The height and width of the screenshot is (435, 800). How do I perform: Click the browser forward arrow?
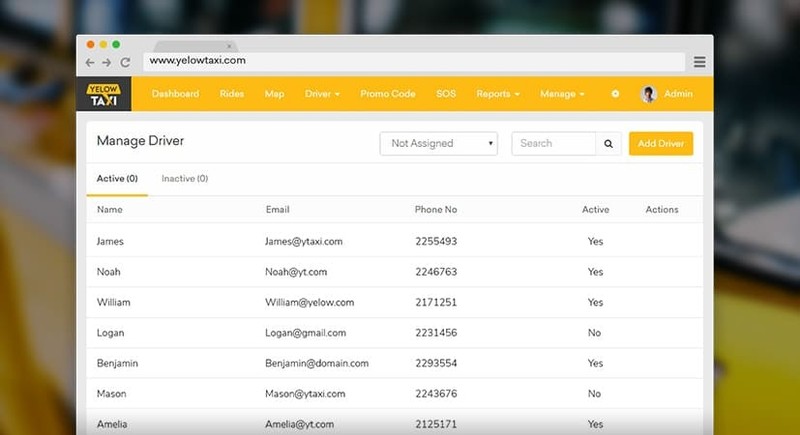coord(108,61)
